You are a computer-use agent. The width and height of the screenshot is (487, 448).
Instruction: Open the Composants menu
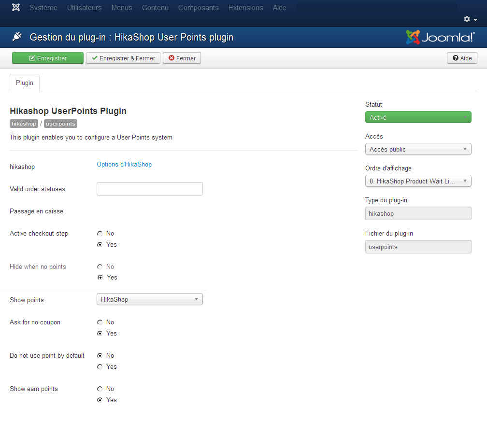click(x=199, y=8)
